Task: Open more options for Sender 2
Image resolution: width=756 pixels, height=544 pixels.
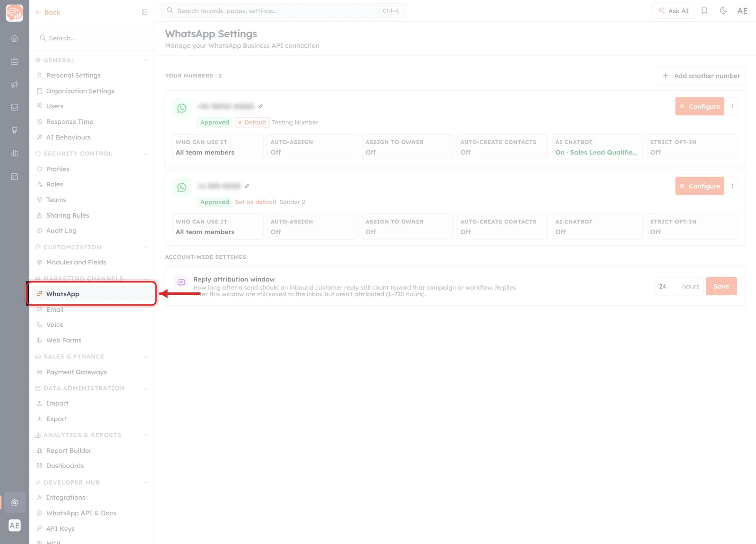Action: click(x=732, y=186)
